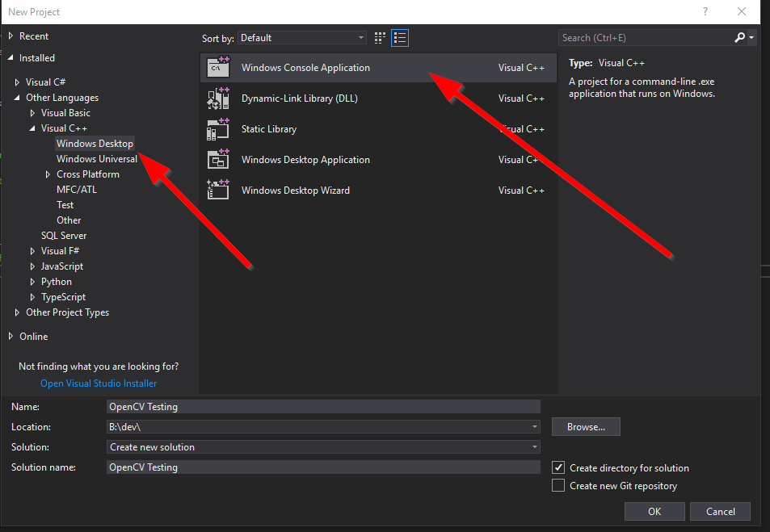Open the Solution dropdown
The height and width of the screenshot is (532, 770).
(x=535, y=447)
